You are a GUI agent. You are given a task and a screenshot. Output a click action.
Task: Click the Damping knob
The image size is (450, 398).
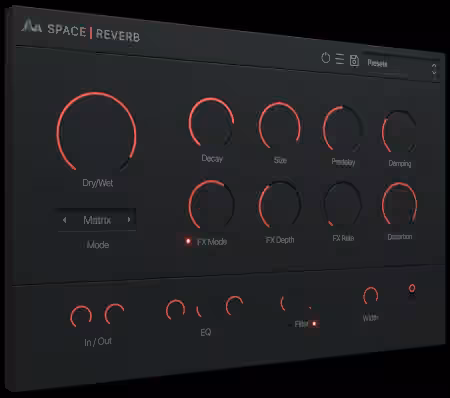tap(399, 132)
